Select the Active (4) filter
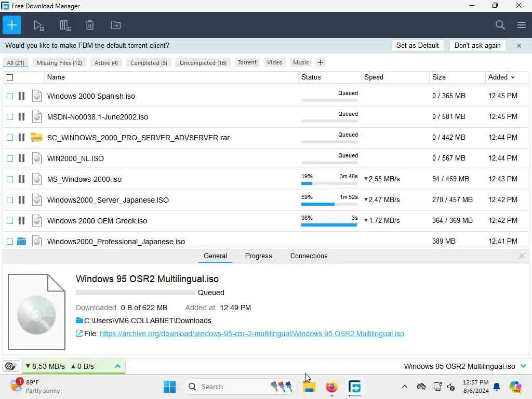 point(106,63)
